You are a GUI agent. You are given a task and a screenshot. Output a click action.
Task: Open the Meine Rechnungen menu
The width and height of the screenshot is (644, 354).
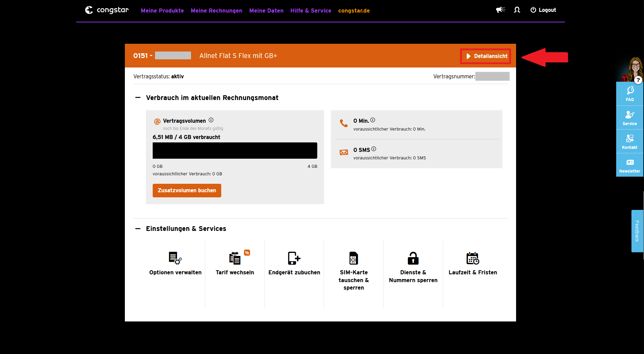216,11
